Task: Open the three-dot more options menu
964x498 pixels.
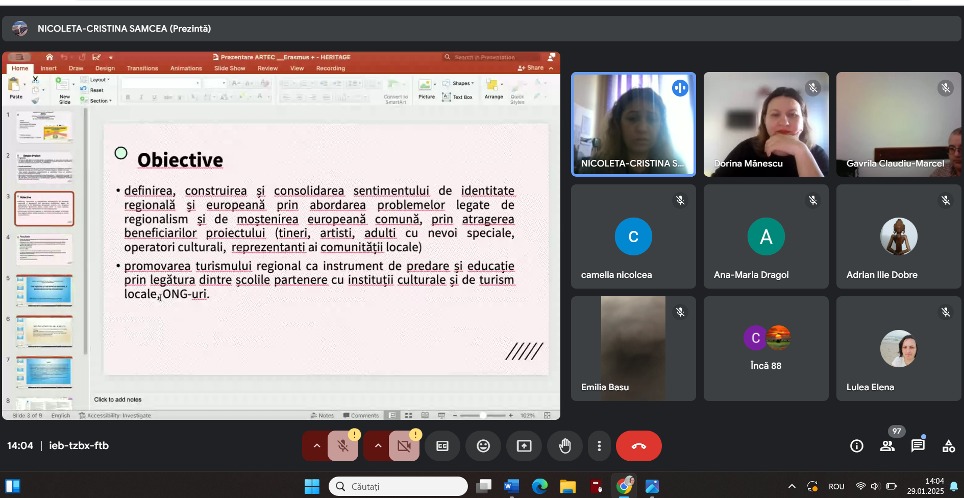Action: coord(598,446)
